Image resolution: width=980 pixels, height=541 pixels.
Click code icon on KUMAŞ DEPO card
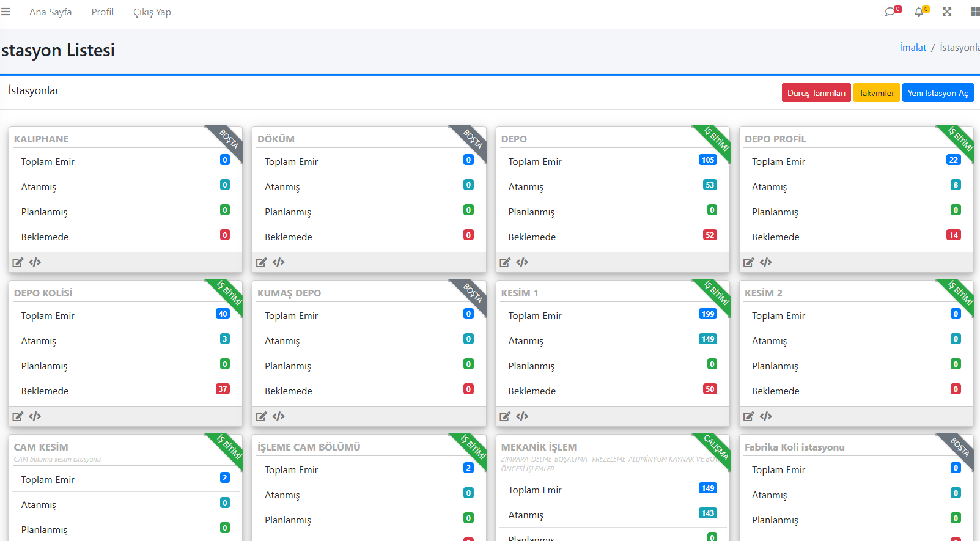279,416
